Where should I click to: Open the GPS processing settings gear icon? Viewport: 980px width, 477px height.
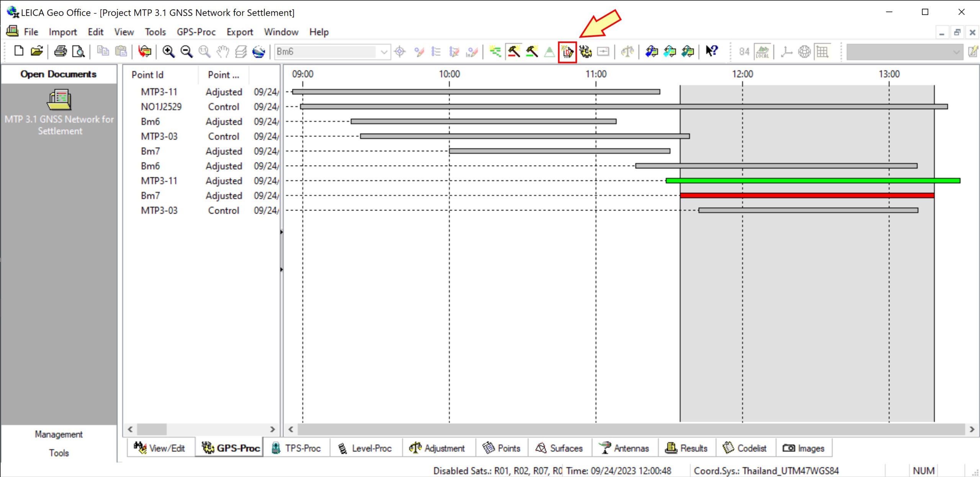tap(585, 52)
